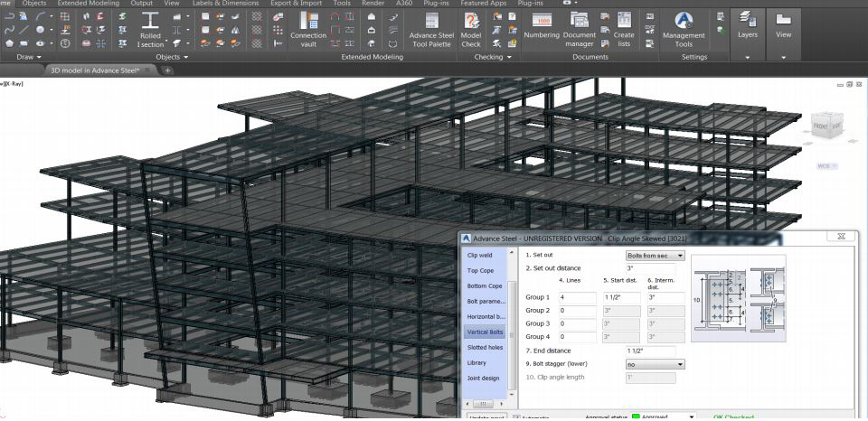
Task: Expand the Draw panel
Action: [x=29, y=57]
